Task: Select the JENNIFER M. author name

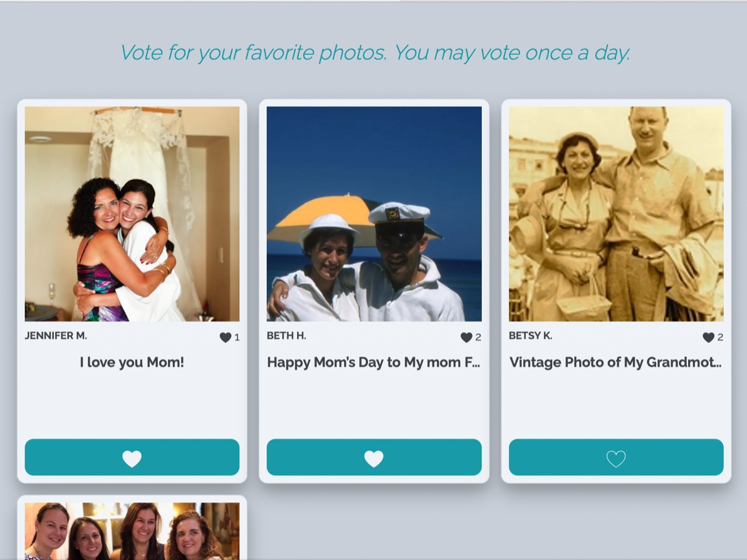Action: point(56,336)
